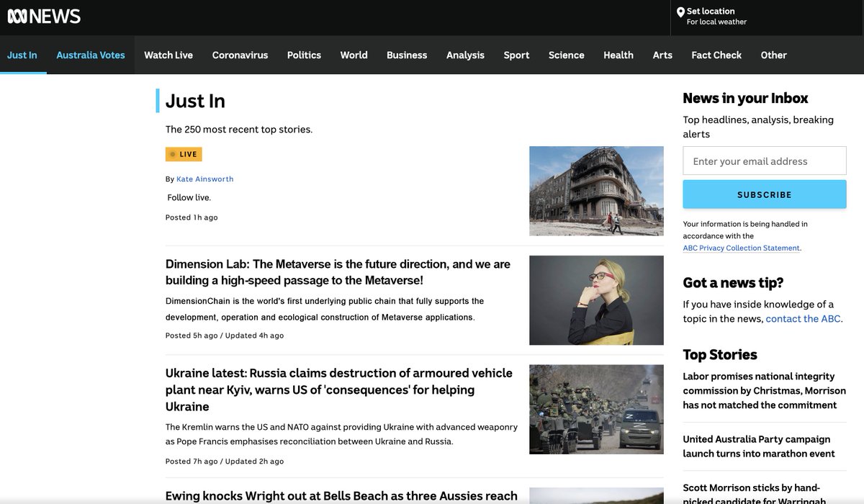Open the Science section
This screenshot has height=504, width=864.
567,55
